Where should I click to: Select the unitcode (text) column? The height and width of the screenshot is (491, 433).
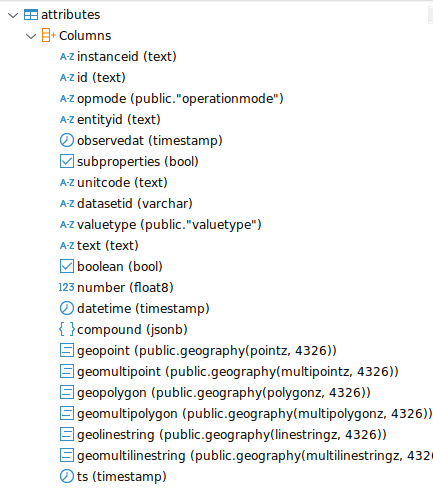tap(122, 183)
